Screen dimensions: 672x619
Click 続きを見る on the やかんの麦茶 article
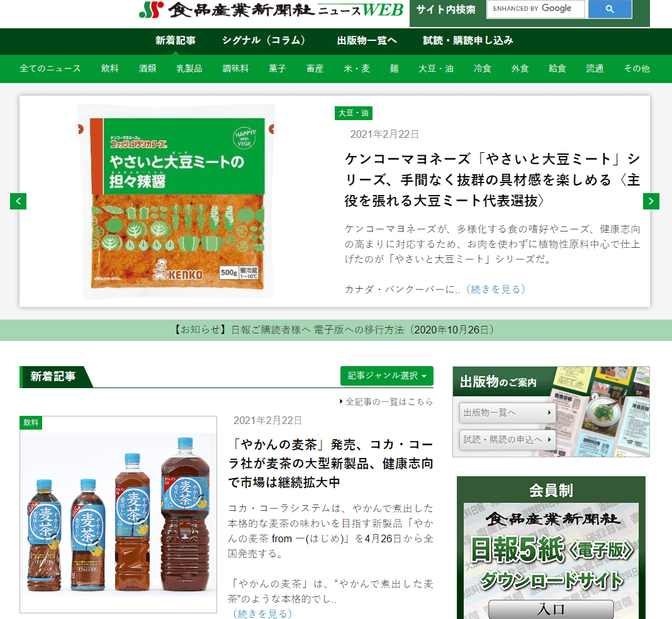pyautogui.click(x=263, y=614)
